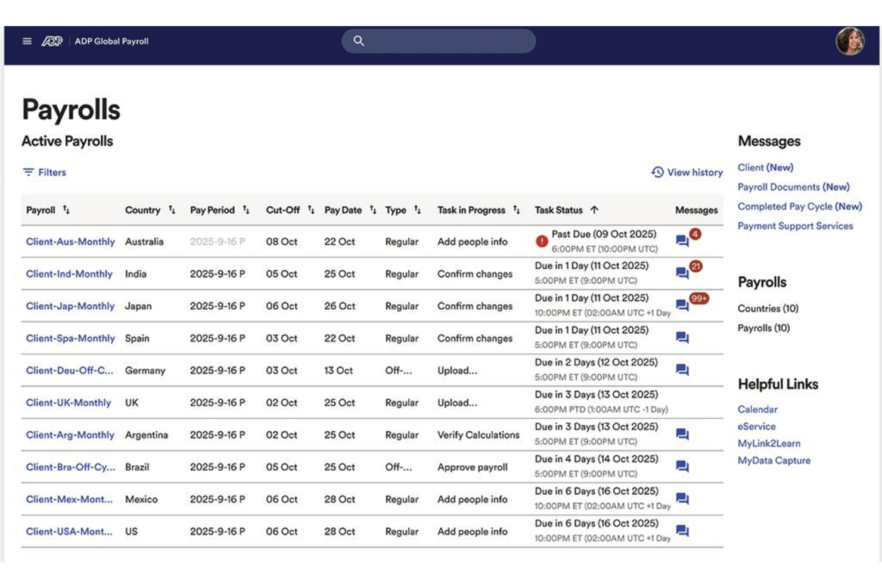Click the '13 Oct' pay date cell
882x588 pixels.
(x=338, y=370)
